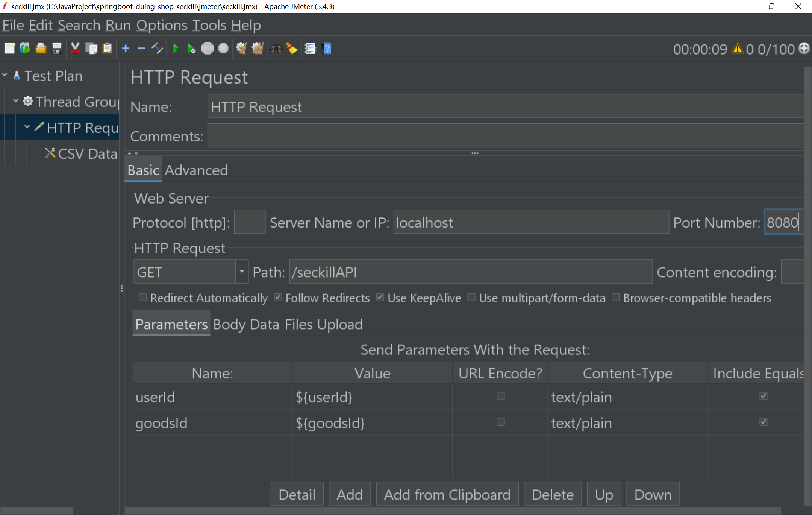Collapse the Test Plan tree node
Viewport: 812px width, 515px height.
pos(5,75)
